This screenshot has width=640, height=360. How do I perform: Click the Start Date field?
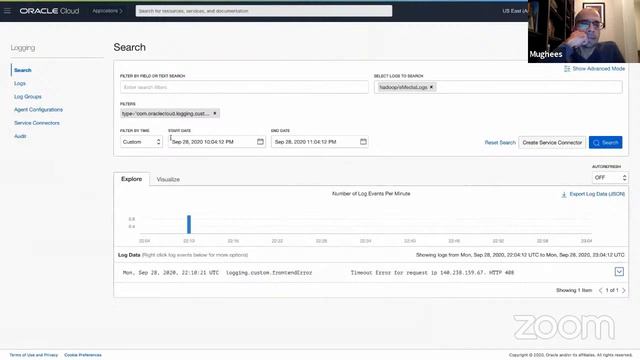(x=217, y=142)
